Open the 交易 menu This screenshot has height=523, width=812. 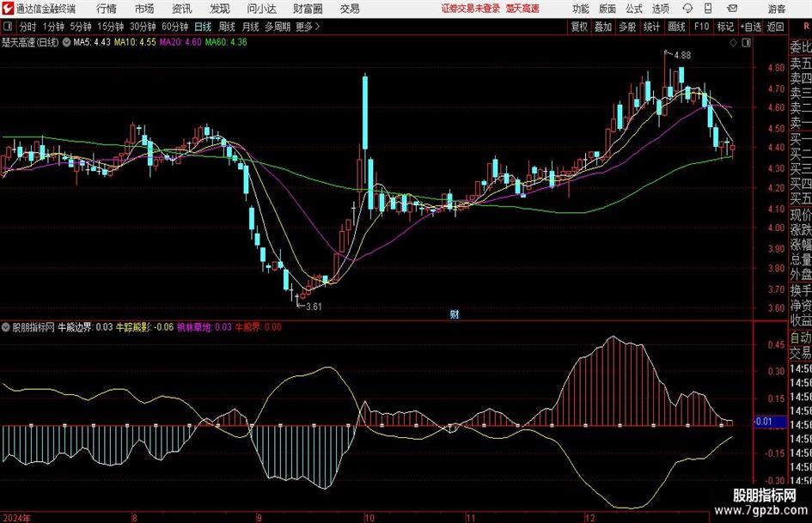(350, 9)
